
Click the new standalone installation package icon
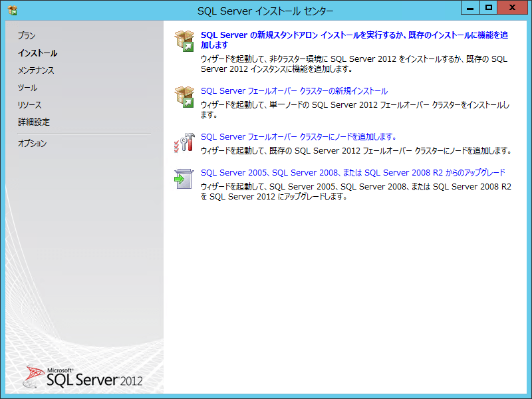[x=184, y=41]
